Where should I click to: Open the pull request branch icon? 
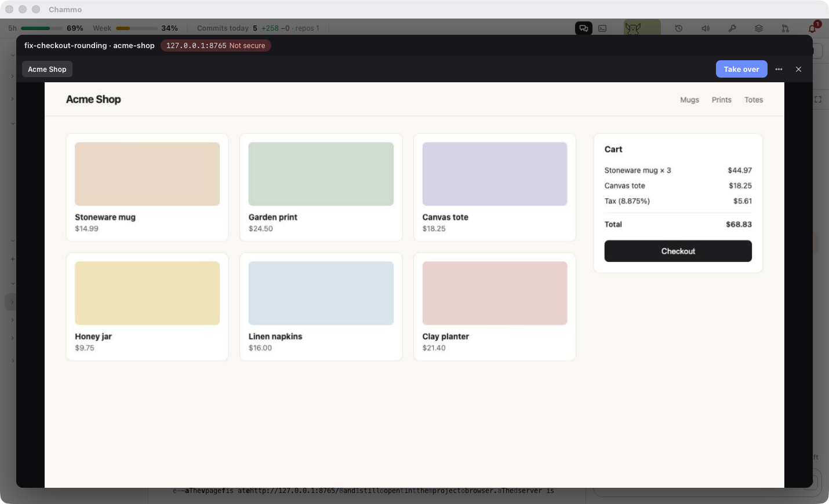(786, 28)
